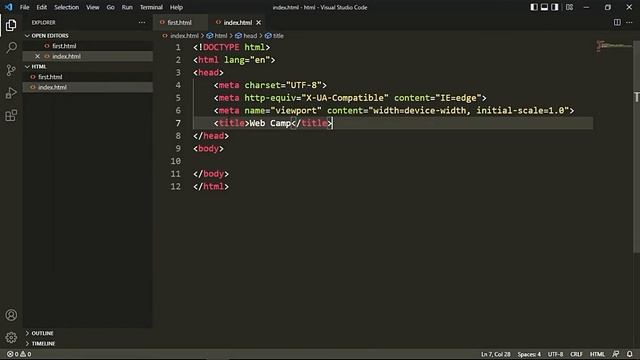Image resolution: width=640 pixels, height=360 pixels.
Task: Open the File menu
Action: [x=24, y=7]
